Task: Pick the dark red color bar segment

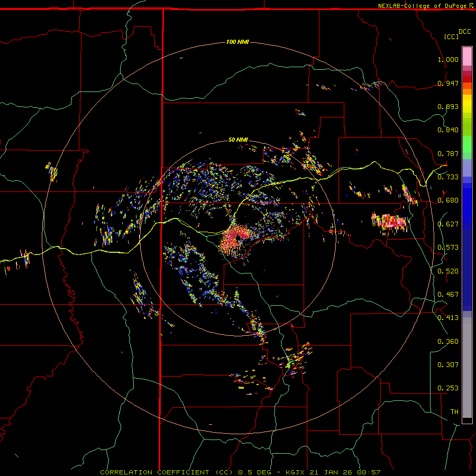Action: point(467,79)
